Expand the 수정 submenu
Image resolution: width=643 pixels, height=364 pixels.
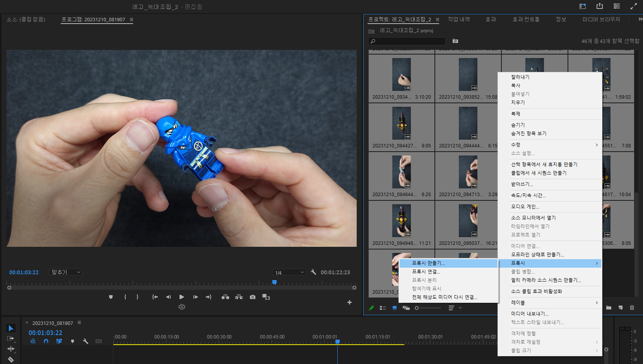point(554,145)
